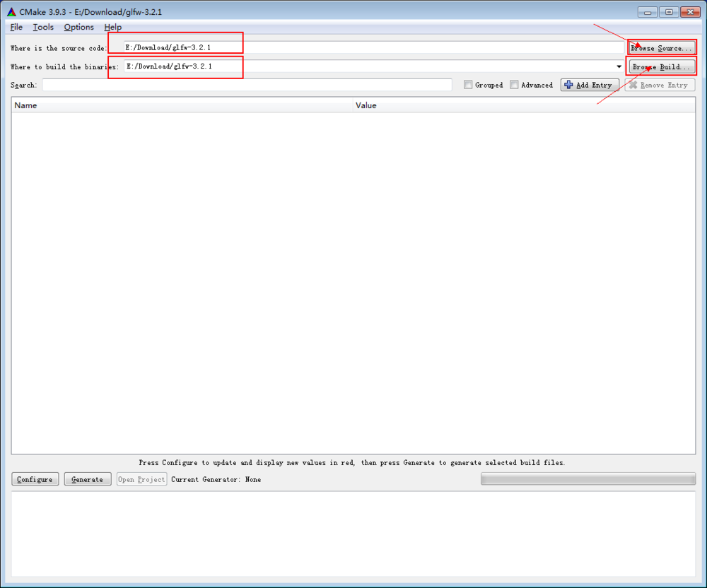The height and width of the screenshot is (588, 707).
Task: Click Browse Source to pick source folder
Action: coord(662,47)
